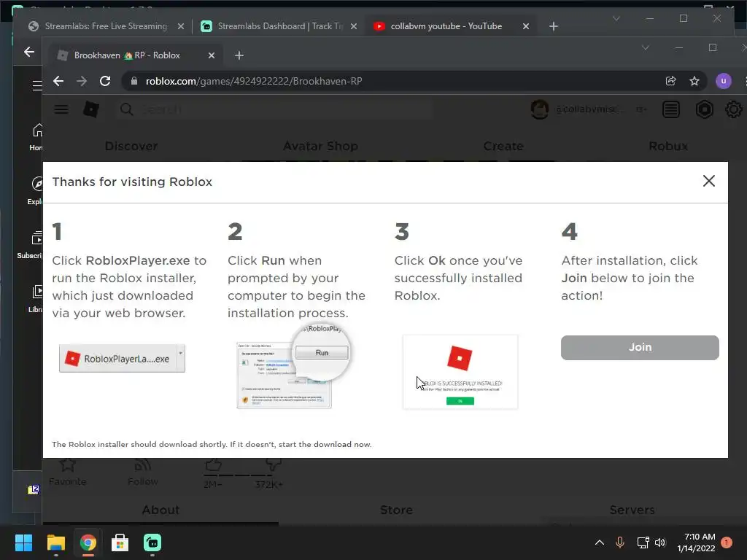Go forward in the Roblox browser window
Viewport: 747px width, 560px height.
click(x=82, y=81)
